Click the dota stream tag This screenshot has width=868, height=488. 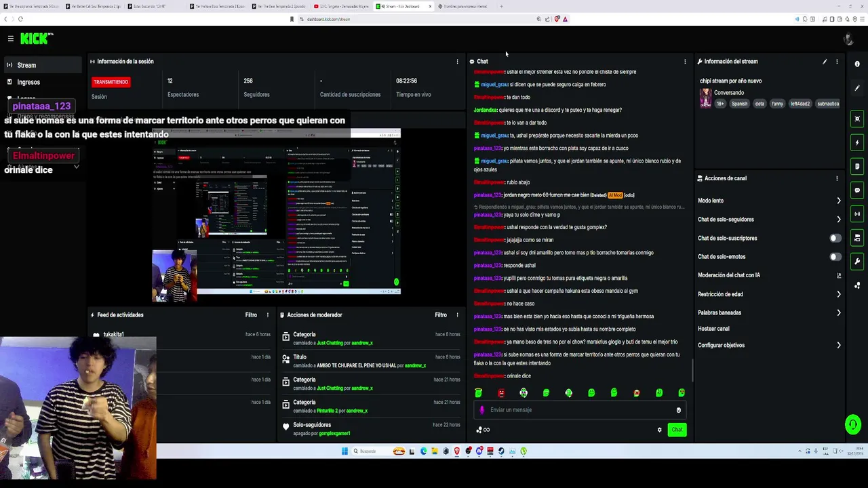point(759,104)
